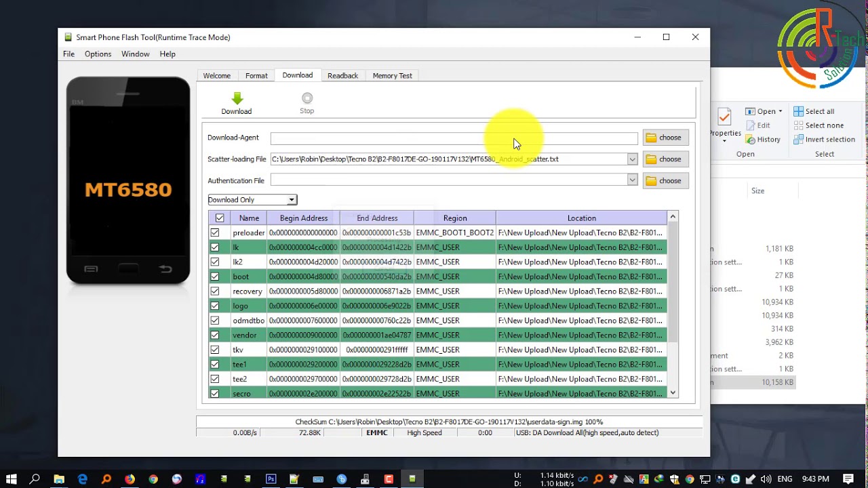This screenshot has height=488, width=868.
Task: Uncheck the tee1 partition checkbox
Action: pos(215,365)
